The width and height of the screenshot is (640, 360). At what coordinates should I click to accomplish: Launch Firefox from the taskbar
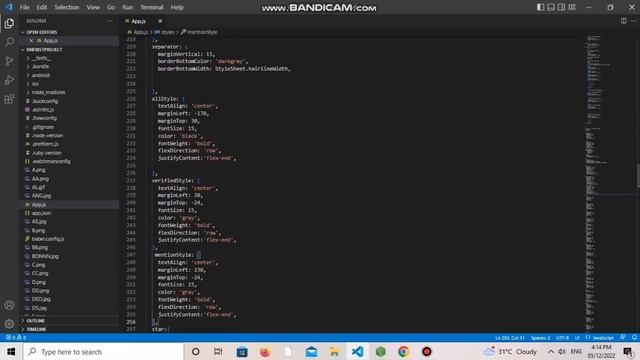[x=265, y=351]
